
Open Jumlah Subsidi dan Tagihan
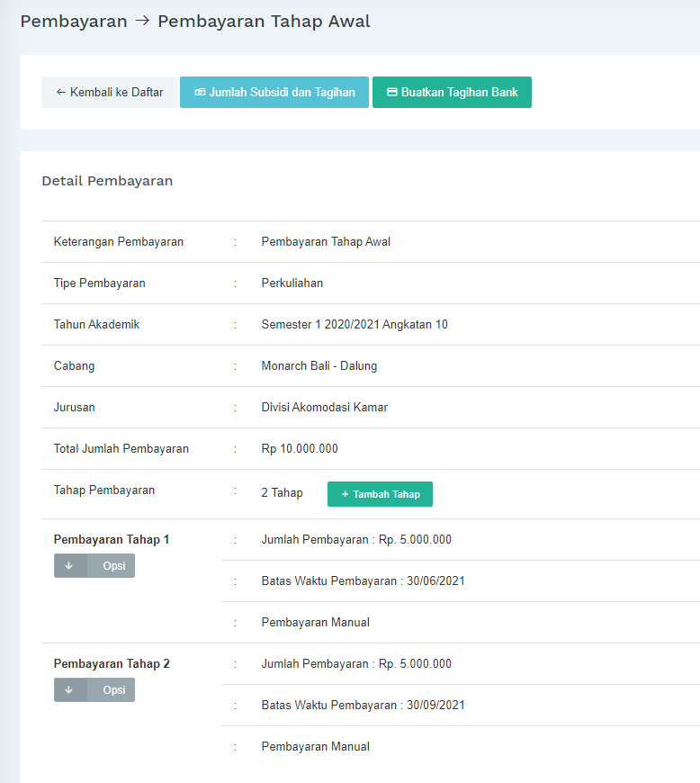click(274, 93)
